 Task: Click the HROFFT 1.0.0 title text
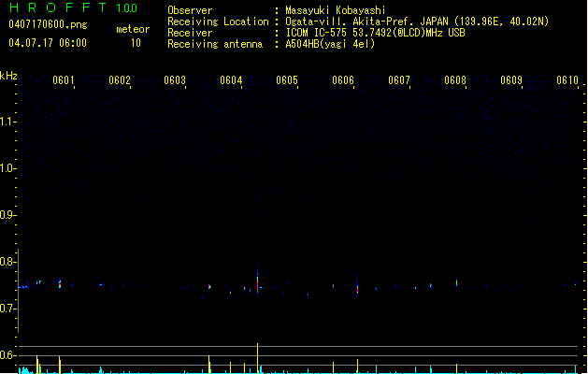(73, 7)
